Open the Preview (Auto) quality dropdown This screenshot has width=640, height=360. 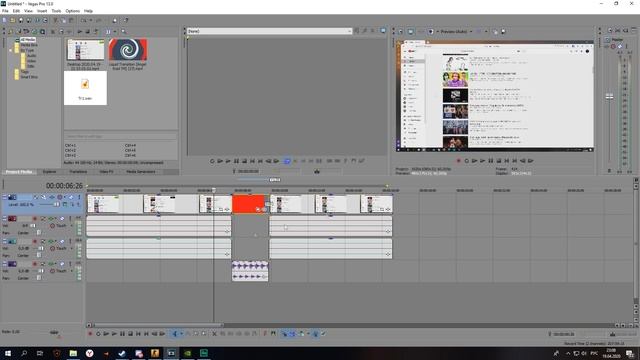pos(471,31)
